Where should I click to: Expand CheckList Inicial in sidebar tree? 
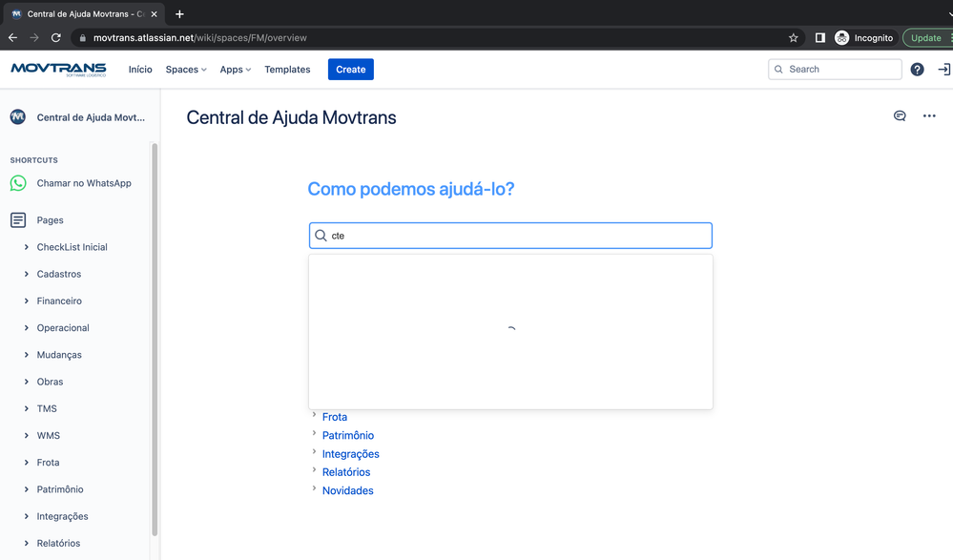26,247
